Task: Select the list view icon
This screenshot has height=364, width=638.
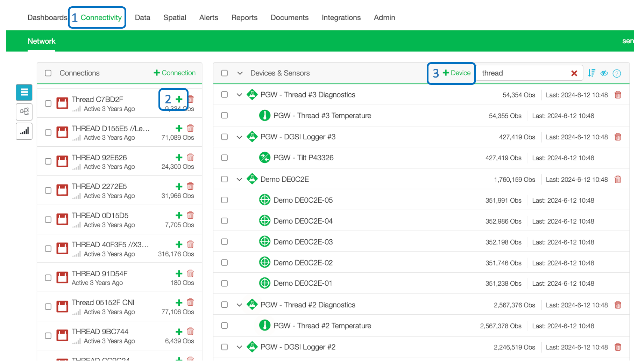Action: pyautogui.click(x=23, y=93)
